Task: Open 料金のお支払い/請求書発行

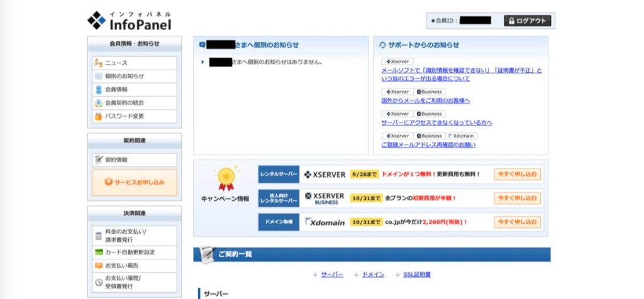Action: (135, 236)
